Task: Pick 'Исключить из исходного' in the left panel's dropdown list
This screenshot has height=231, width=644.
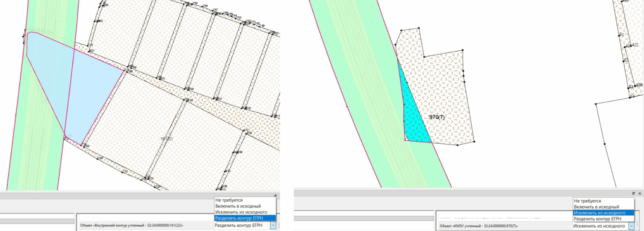Action: tap(245, 212)
